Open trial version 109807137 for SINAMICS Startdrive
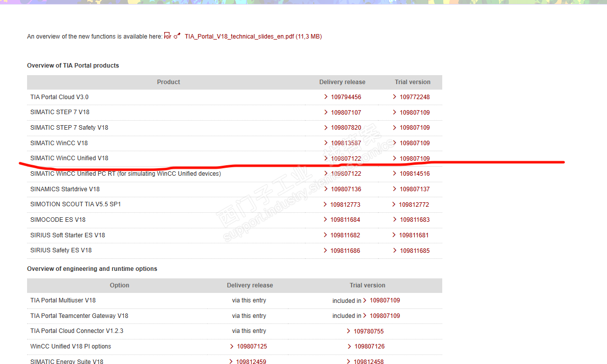607x364 pixels. 415,189
